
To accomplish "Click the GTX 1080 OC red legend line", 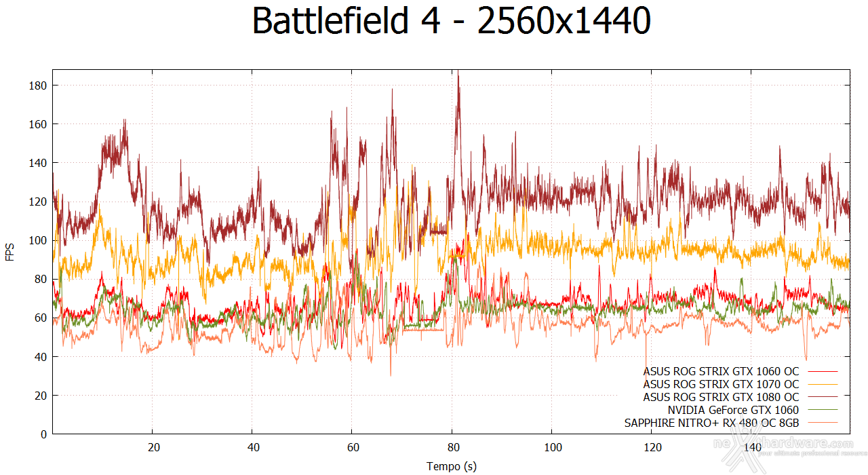I will (x=823, y=397).
